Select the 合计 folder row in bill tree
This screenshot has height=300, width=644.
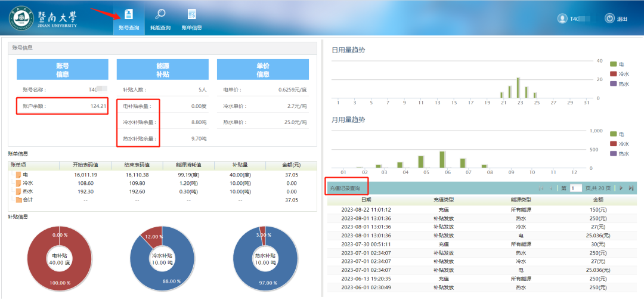click(x=27, y=200)
